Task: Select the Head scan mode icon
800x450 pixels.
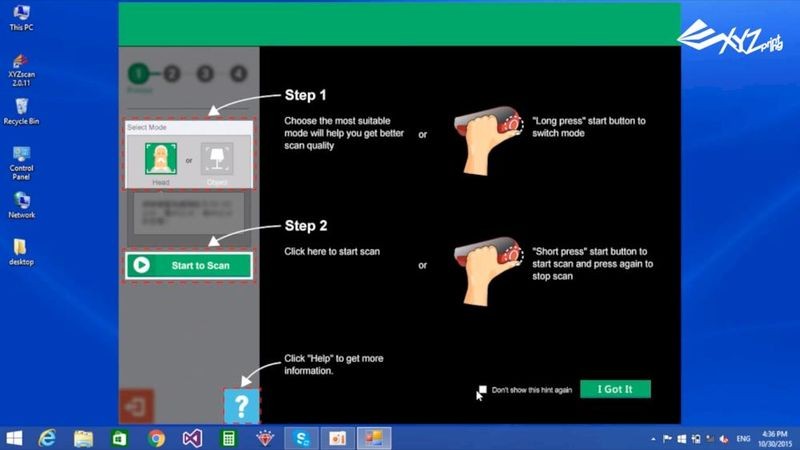Action: point(160,159)
